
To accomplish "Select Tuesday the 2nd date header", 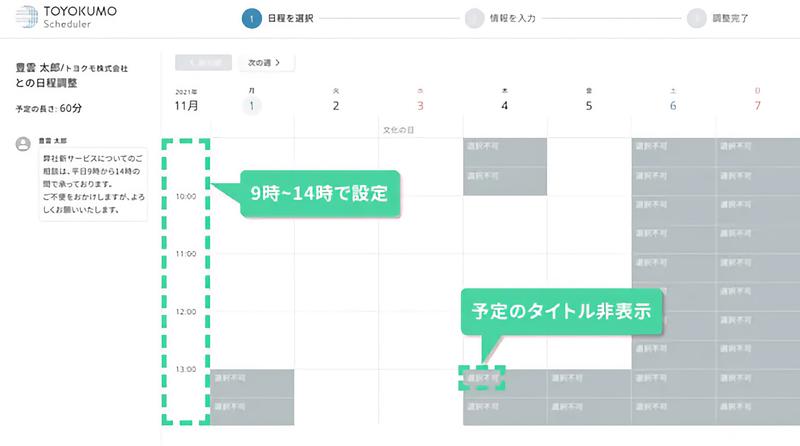I will [x=336, y=106].
